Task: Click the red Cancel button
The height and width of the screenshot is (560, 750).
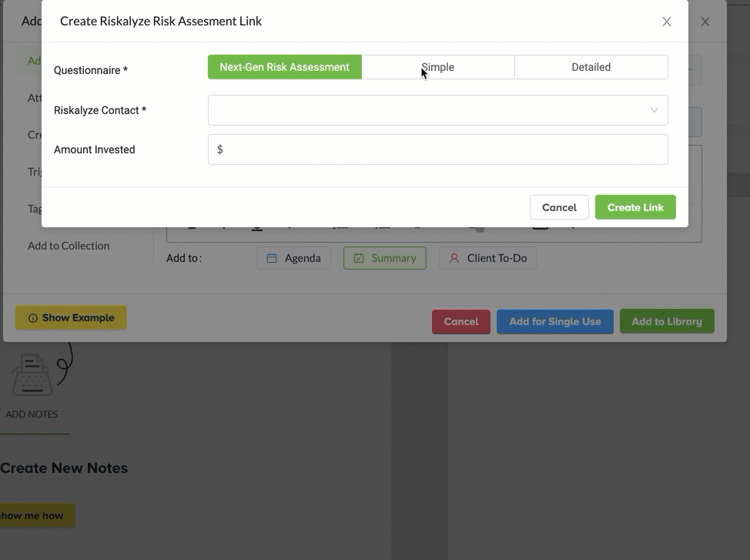Action: coord(461,322)
